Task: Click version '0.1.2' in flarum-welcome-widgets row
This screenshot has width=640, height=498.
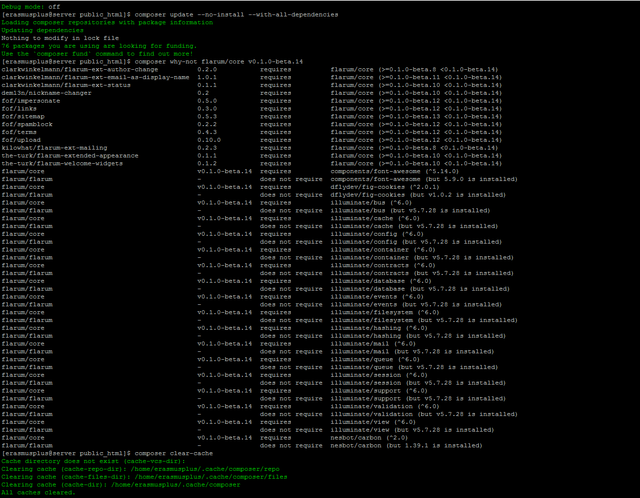Action: [207, 163]
